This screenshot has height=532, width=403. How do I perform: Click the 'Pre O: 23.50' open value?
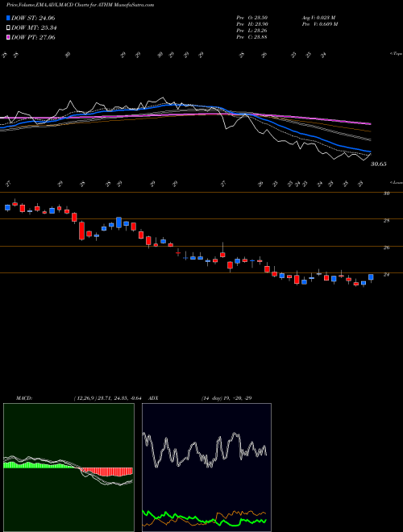click(x=251, y=18)
